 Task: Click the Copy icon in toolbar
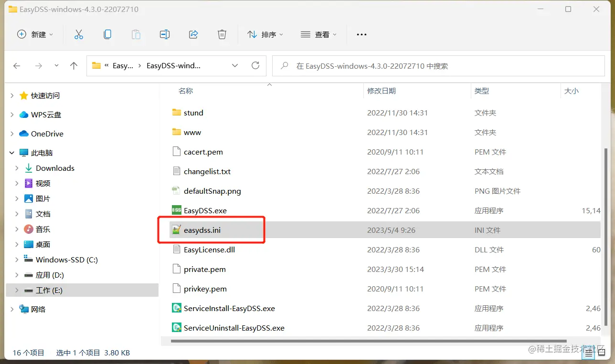point(107,34)
